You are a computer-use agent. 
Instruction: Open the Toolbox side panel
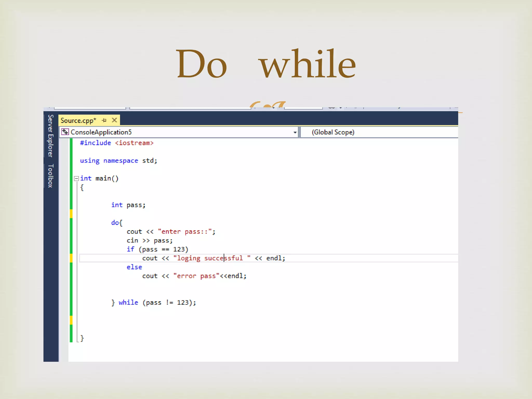(x=50, y=176)
